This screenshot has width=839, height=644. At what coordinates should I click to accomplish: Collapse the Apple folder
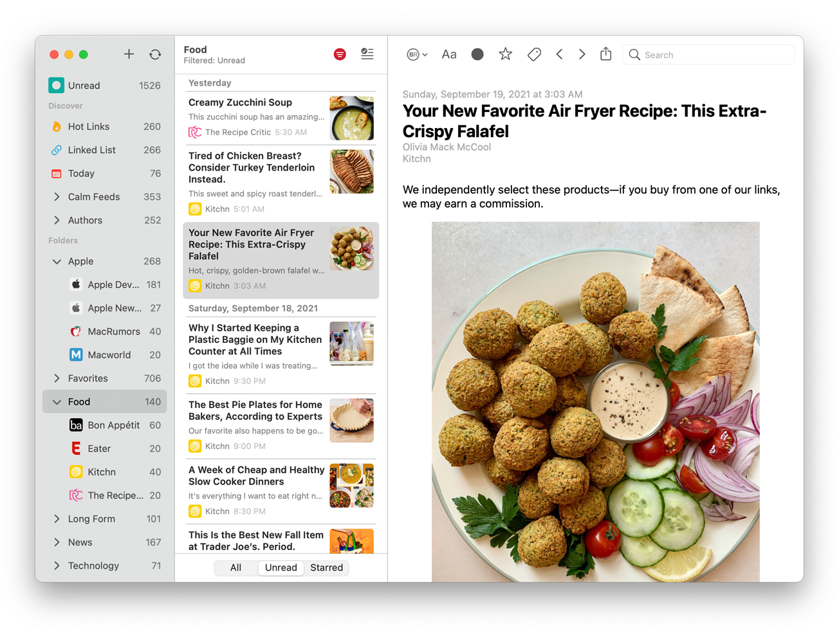[x=57, y=261]
